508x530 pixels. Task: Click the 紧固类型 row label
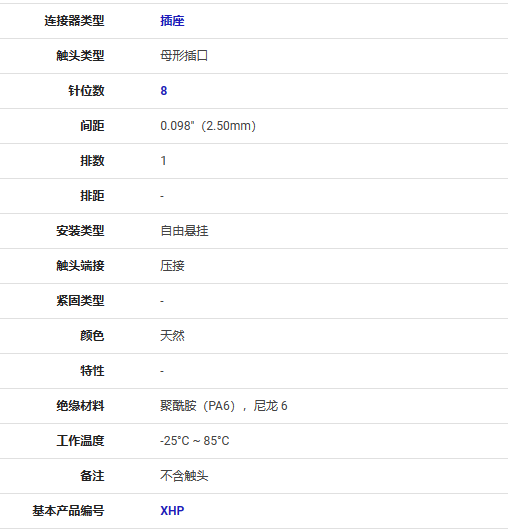[x=80, y=301]
